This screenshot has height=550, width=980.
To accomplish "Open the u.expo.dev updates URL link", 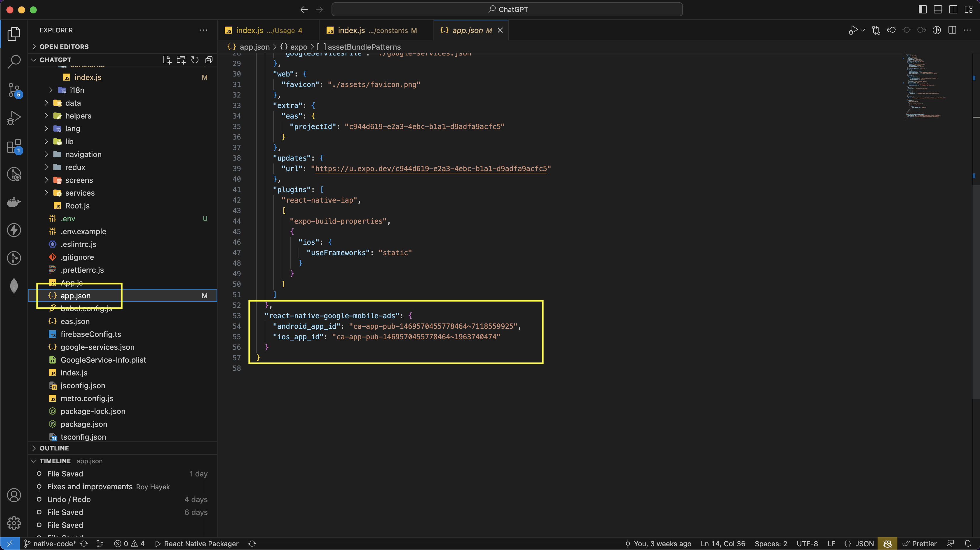I will coord(431,169).
